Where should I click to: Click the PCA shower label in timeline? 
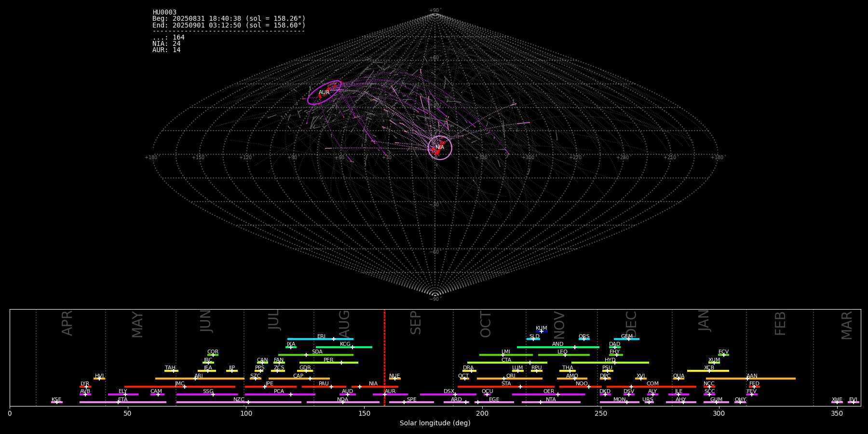(x=279, y=392)
